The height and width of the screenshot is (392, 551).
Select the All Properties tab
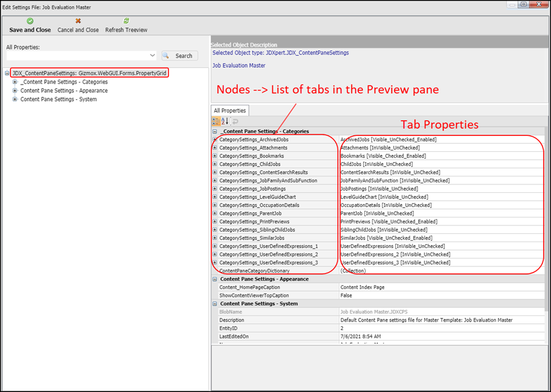(230, 111)
